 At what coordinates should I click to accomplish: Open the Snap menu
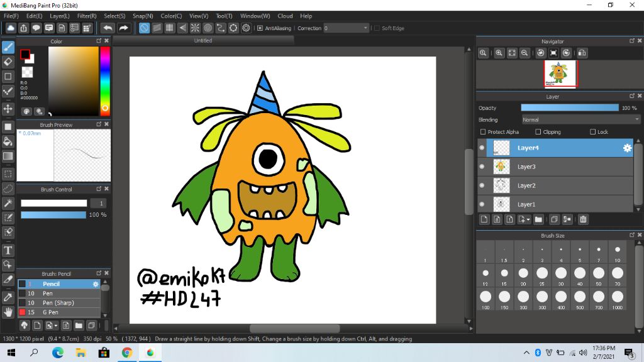pos(143,16)
